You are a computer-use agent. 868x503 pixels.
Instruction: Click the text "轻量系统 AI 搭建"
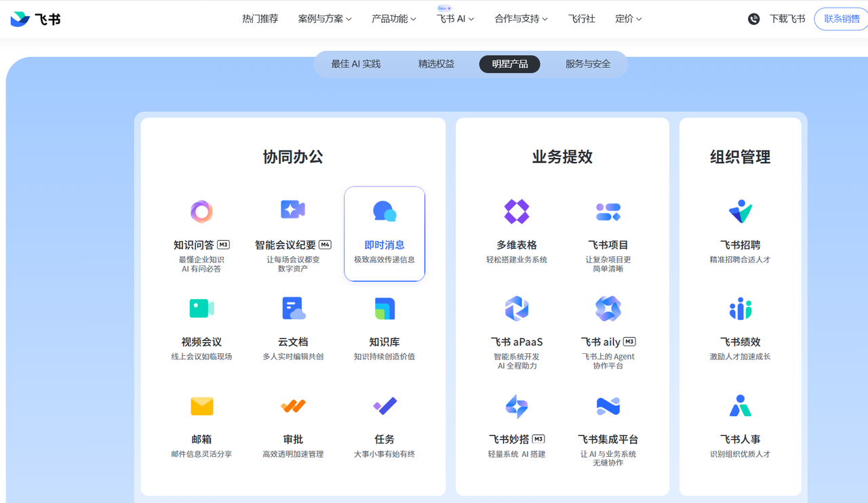pyautogui.click(x=517, y=454)
